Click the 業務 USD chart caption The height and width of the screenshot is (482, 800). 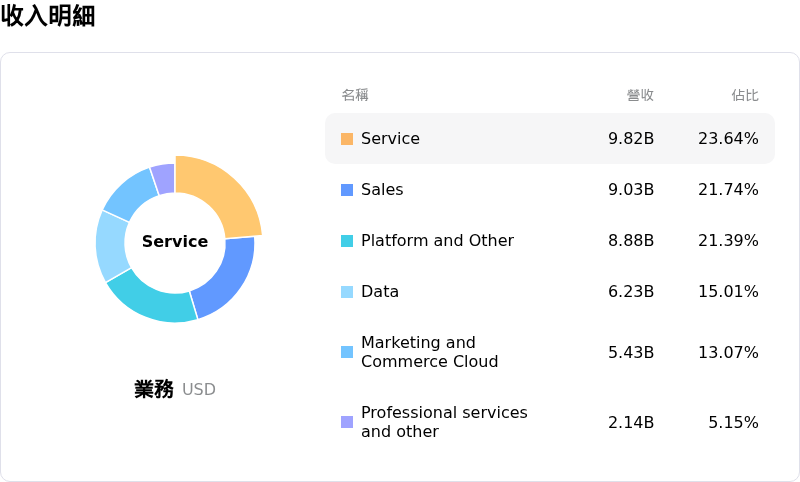[x=175, y=390]
